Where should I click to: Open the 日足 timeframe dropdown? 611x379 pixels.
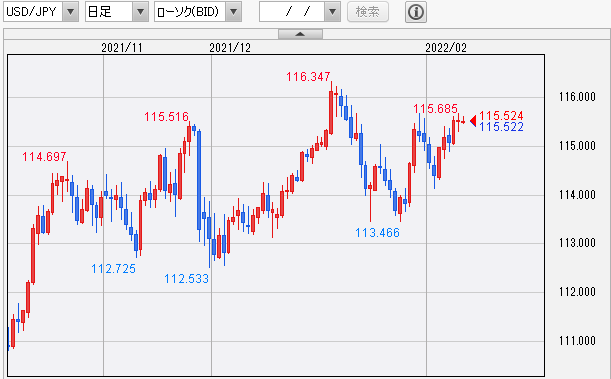click(117, 12)
